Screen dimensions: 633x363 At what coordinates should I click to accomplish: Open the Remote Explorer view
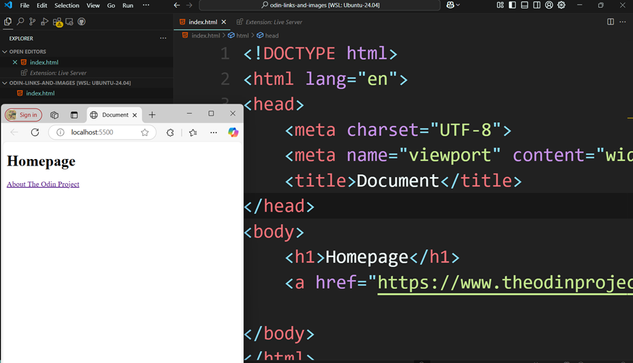click(x=69, y=22)
